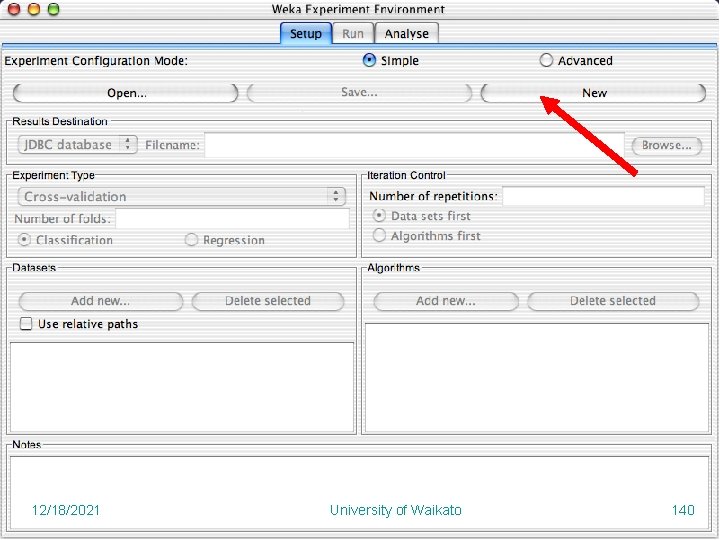This screenshot has width=720, height=540.
Task: Click into the Notes text area
Action: [x=359, y=492]
